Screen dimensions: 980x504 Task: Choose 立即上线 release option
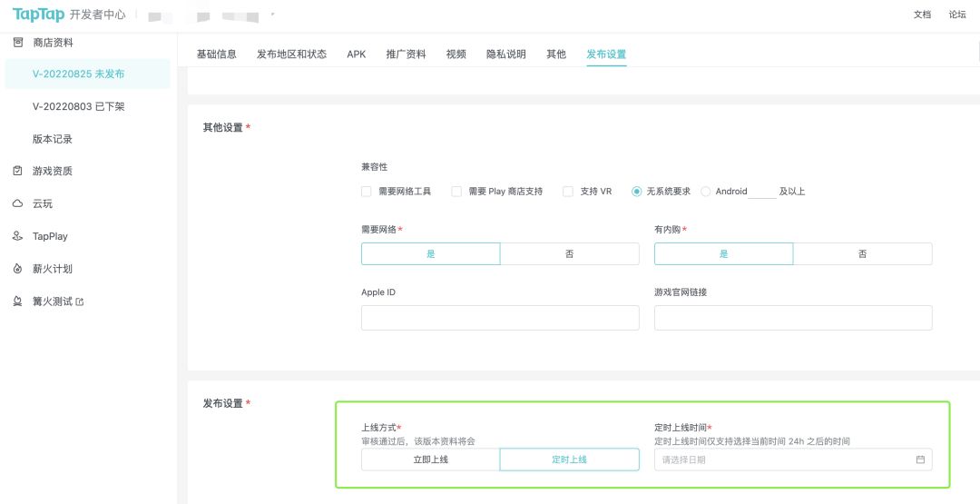(x=430, y=460)
